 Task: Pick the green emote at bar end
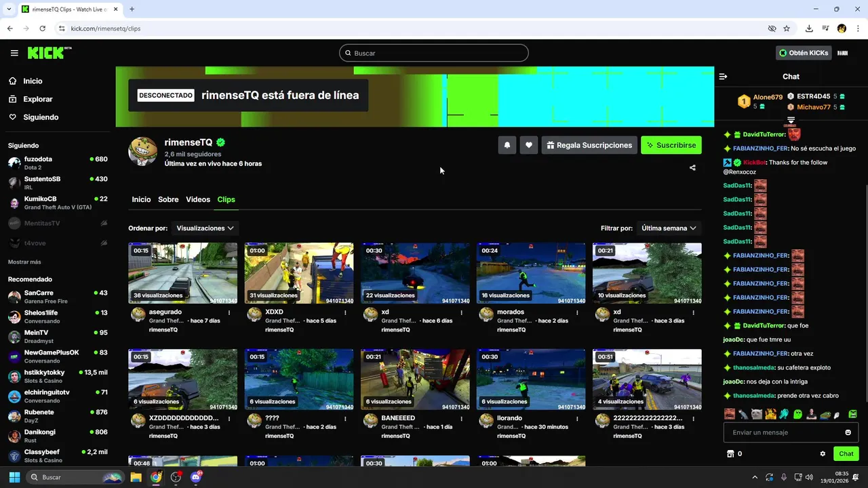[x=852, y=413]
